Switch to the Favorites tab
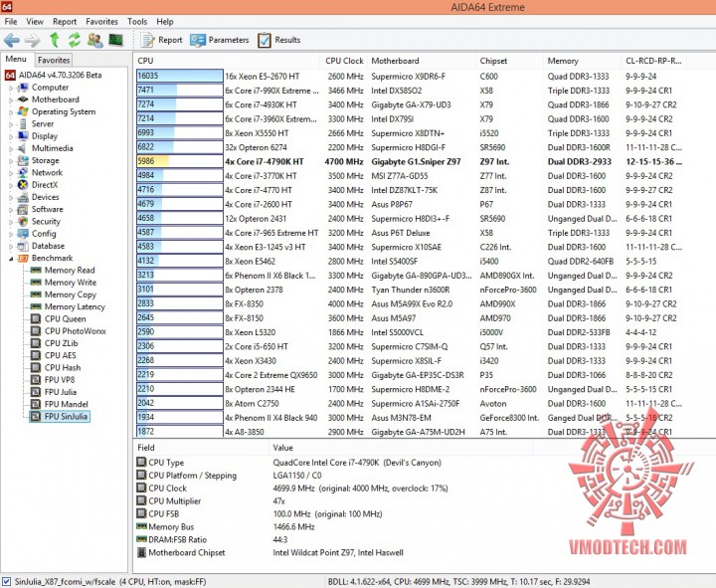This screenshot has width=716, height=588. pyautogui.click(x=54, y=60)
